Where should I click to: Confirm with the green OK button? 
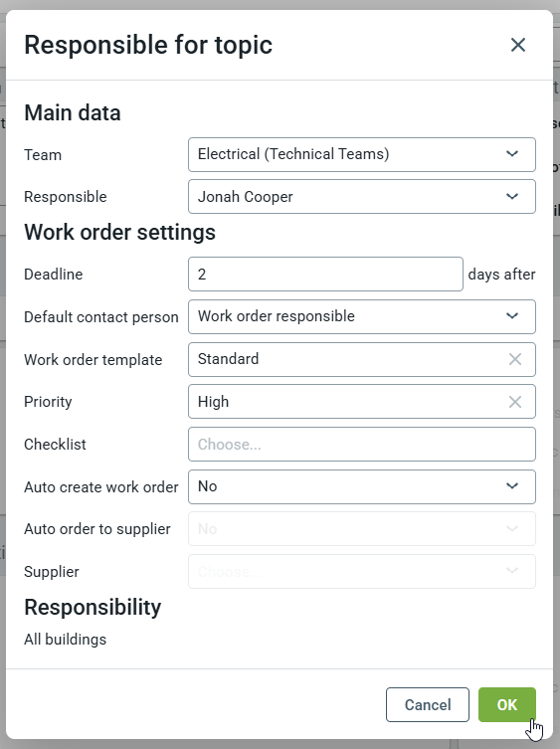click(x=507, y=704)
